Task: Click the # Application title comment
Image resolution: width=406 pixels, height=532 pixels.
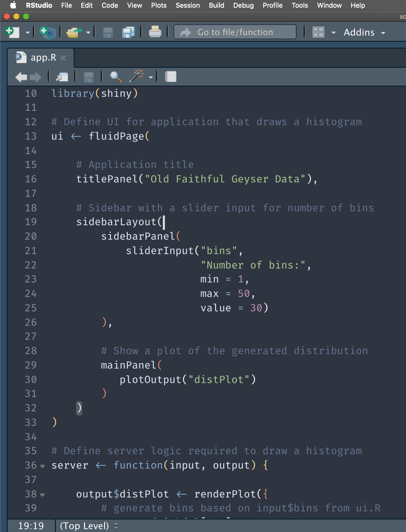Action: 135,165
